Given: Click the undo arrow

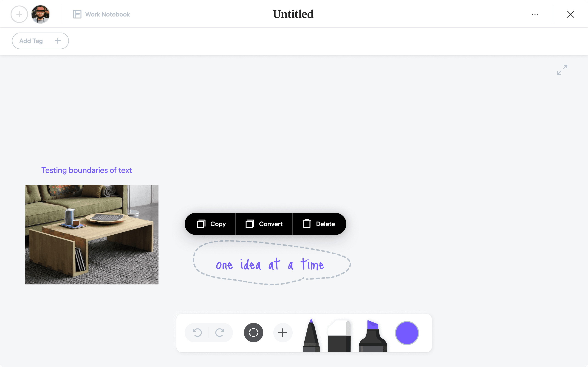Looking at the screenshot, I should click(197, 332).
